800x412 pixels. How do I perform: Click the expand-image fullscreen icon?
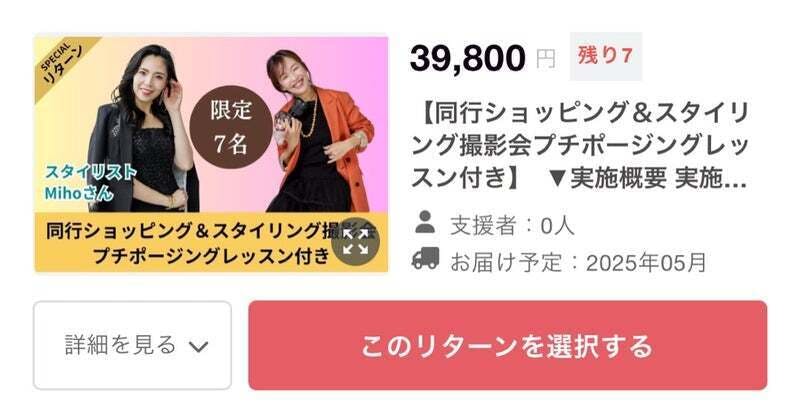pyautogui.click(x=355, y=242)
